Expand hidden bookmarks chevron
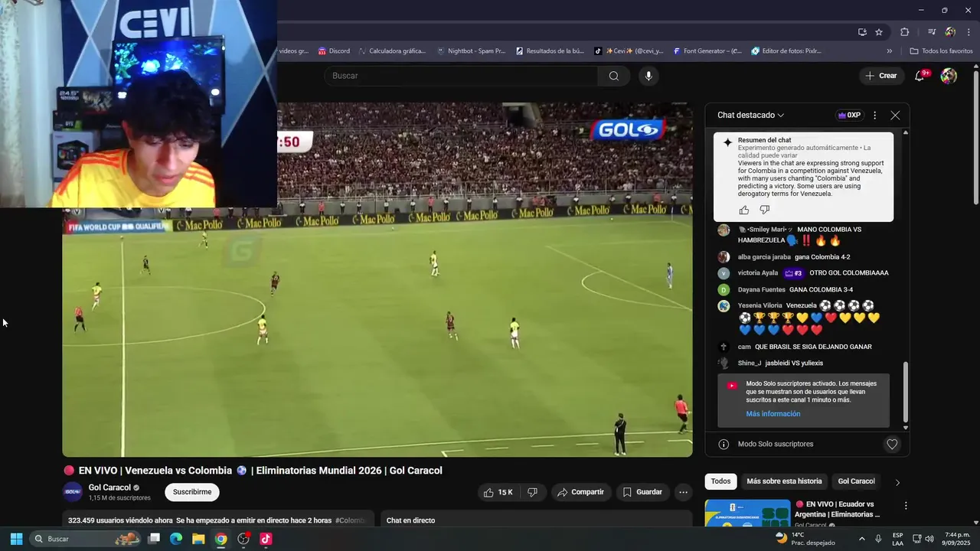 click(x=889, y=51)
